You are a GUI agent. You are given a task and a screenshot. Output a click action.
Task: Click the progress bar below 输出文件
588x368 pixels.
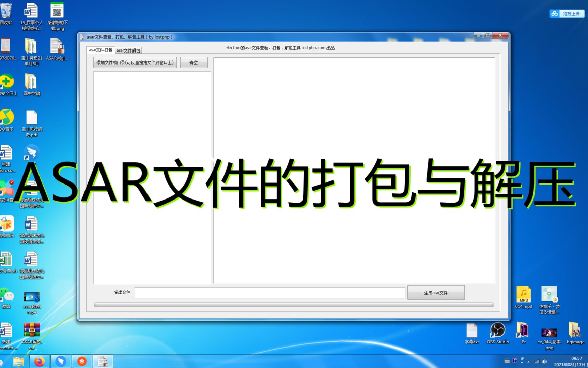[x=294, y=305]
